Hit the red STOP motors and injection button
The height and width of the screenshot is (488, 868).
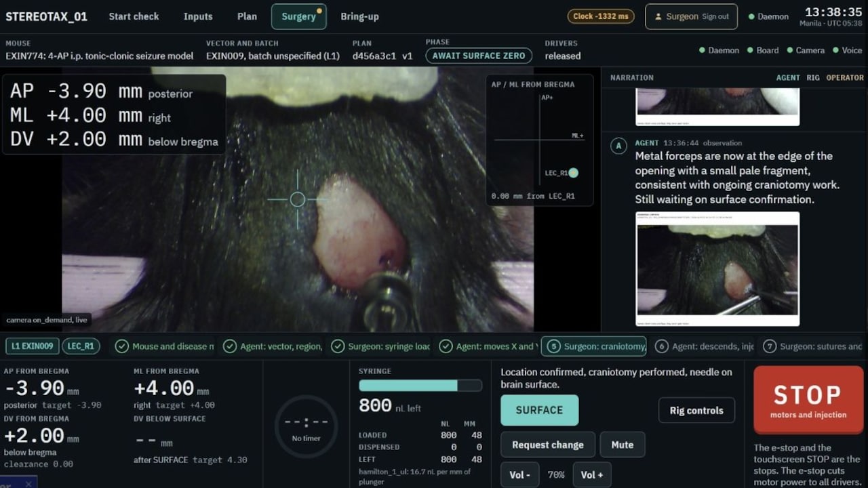[x=808, y=400]
